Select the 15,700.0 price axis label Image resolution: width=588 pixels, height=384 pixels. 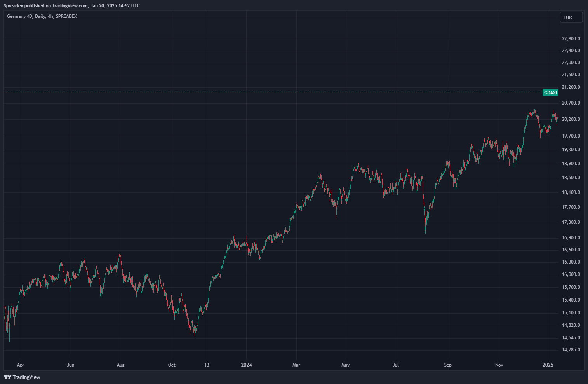pyautogui.click(x=571, y=287)
